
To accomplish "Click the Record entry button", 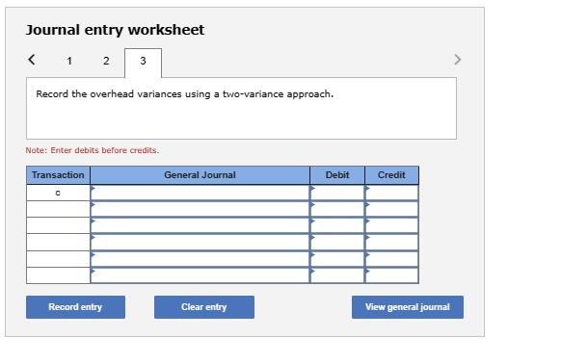I will pos(75,307).
